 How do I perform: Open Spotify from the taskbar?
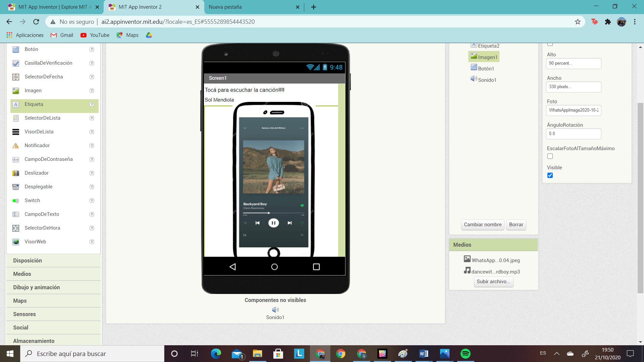465,354
